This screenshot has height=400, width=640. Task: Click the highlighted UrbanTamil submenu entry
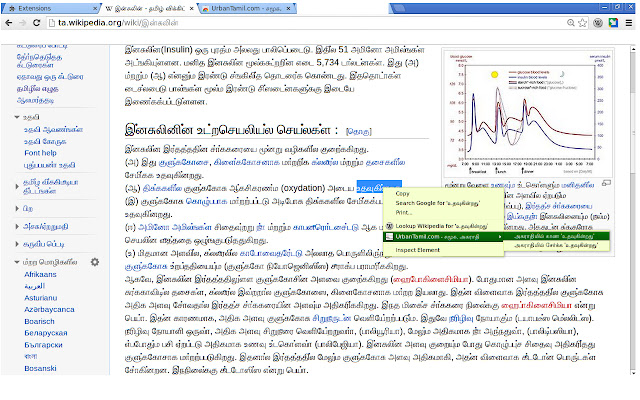click(x=556, y=236)
